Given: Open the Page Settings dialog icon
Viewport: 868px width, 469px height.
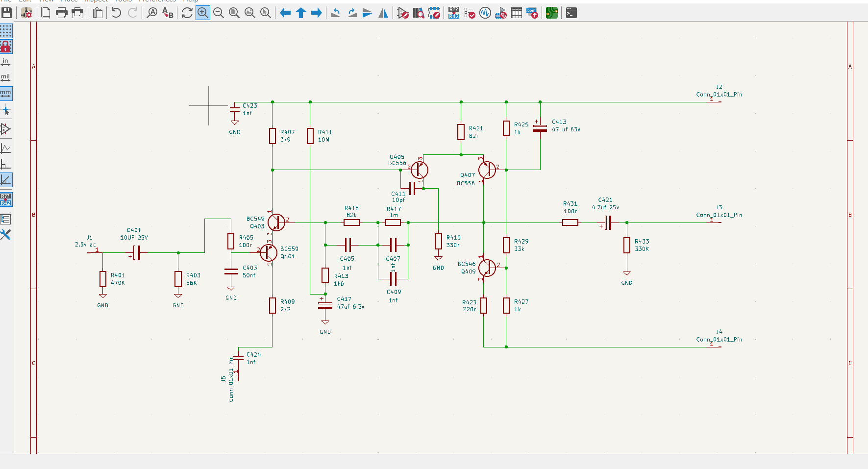Looking at the screenshot, I should coord(46,13).
